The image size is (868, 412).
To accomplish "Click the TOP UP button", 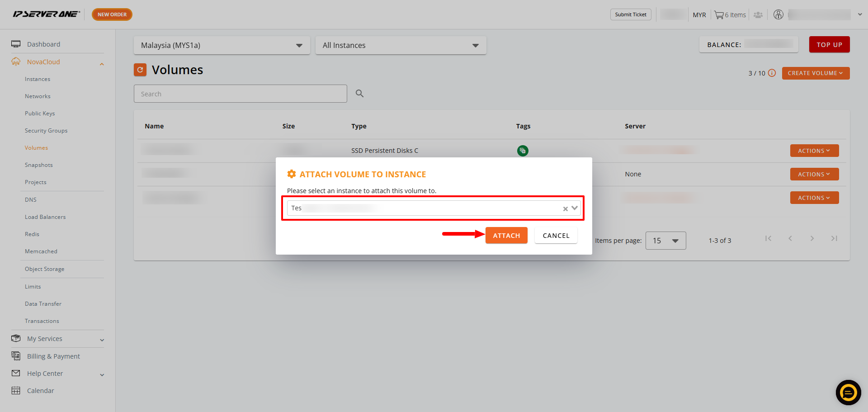I will tap(829, 44).
